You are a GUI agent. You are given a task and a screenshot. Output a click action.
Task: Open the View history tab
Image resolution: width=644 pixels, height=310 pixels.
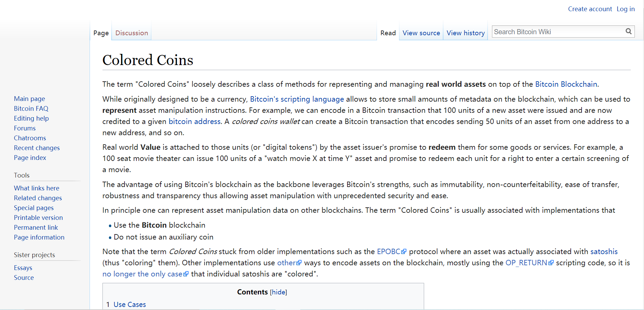coord(466,33)
